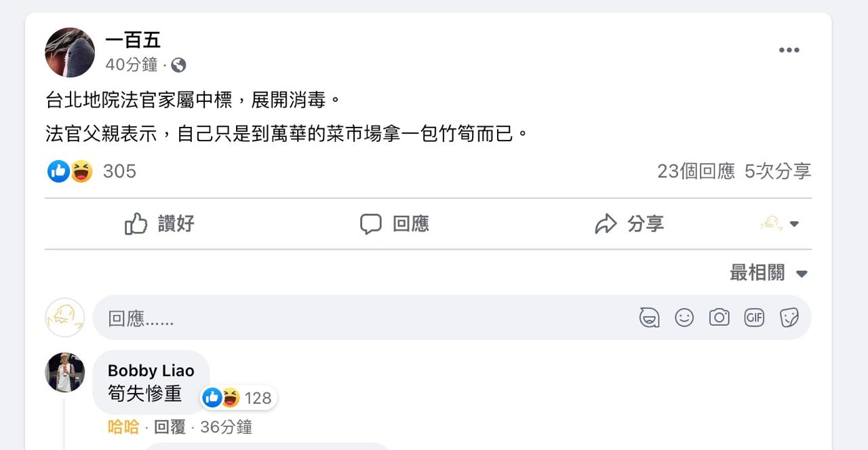The image size is (868, 450).
Task: Open the emoji picker in the comment box
Action: tap(684, 317)
